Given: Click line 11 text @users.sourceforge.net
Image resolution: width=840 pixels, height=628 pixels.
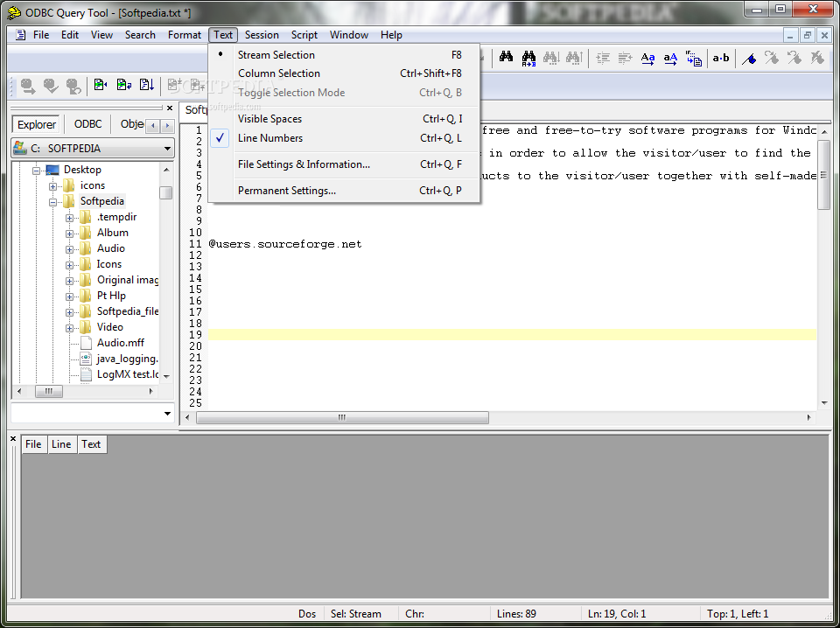Looking at the screenshot, I should (x=285, y=244).
